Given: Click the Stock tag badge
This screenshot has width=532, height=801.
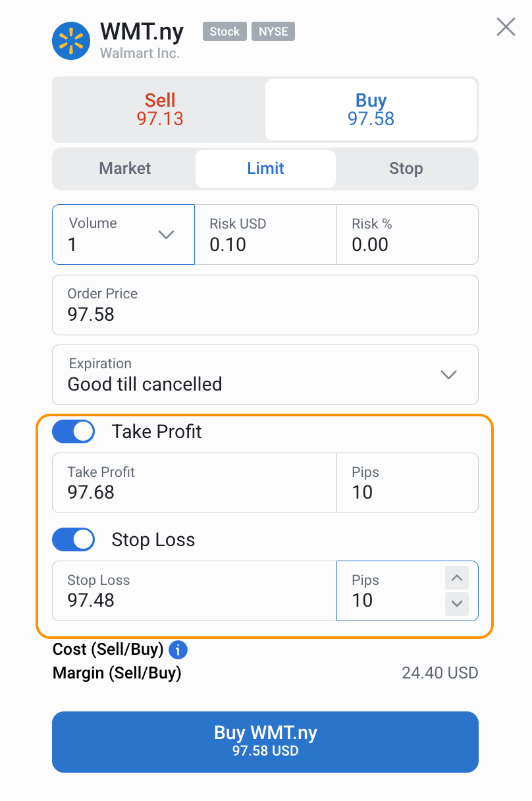Looking at the screenshot, I should pyautogui.click(x=225, y=32).
